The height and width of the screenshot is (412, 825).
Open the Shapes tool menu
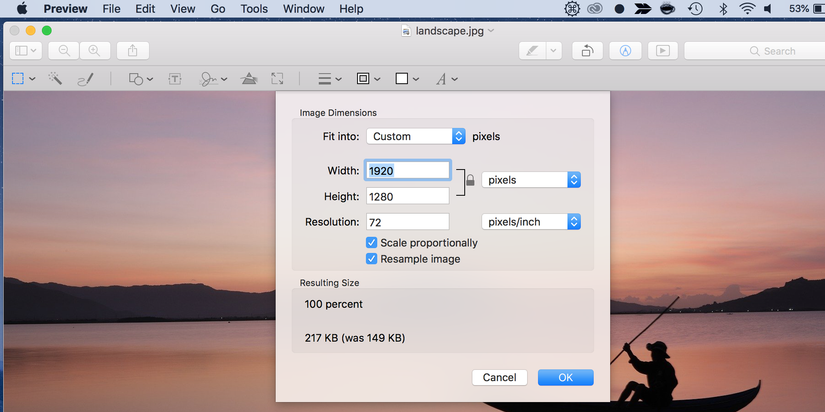140,79
